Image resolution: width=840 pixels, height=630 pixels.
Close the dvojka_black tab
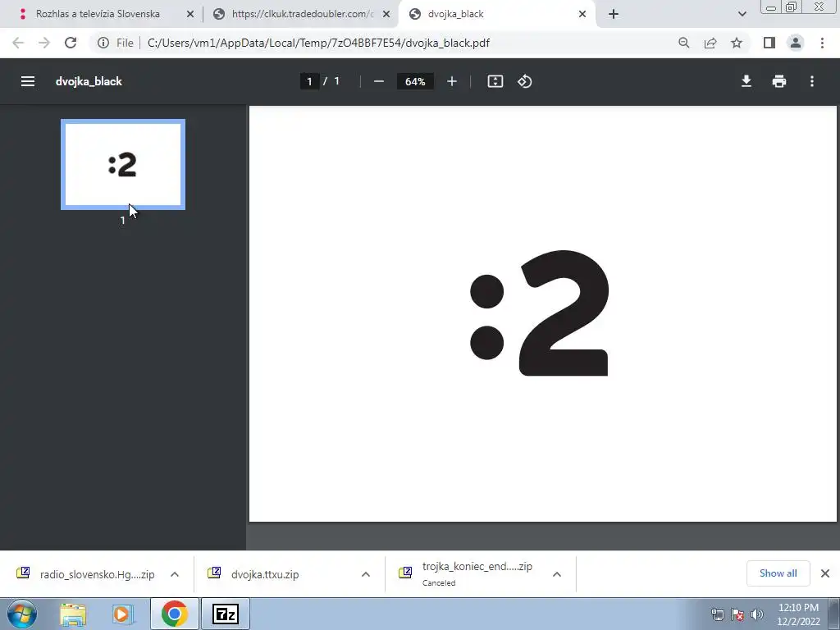[x=582, y=14]
